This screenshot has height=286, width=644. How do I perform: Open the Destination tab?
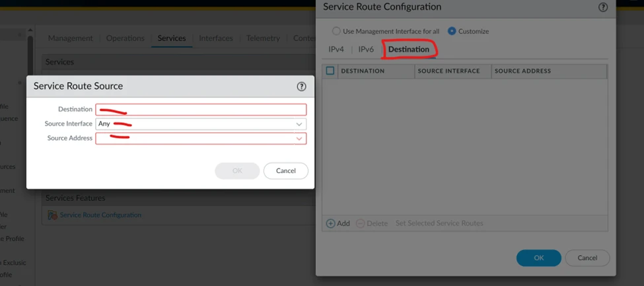409,50
